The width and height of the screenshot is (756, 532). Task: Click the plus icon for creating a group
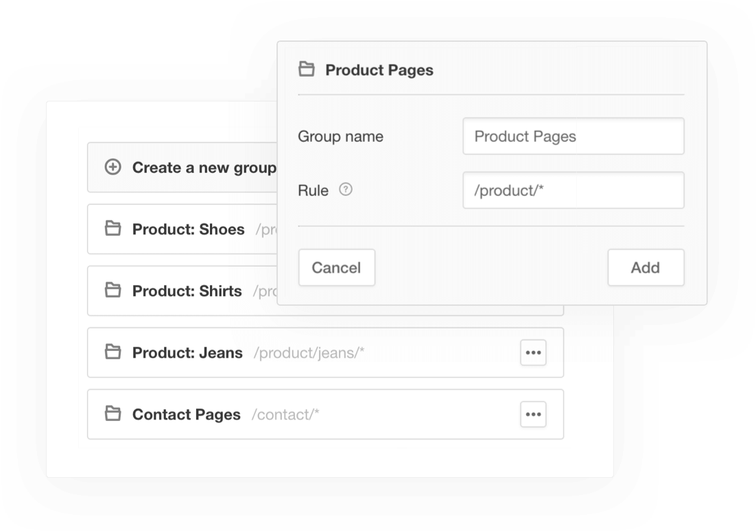[x=113, y=167]
